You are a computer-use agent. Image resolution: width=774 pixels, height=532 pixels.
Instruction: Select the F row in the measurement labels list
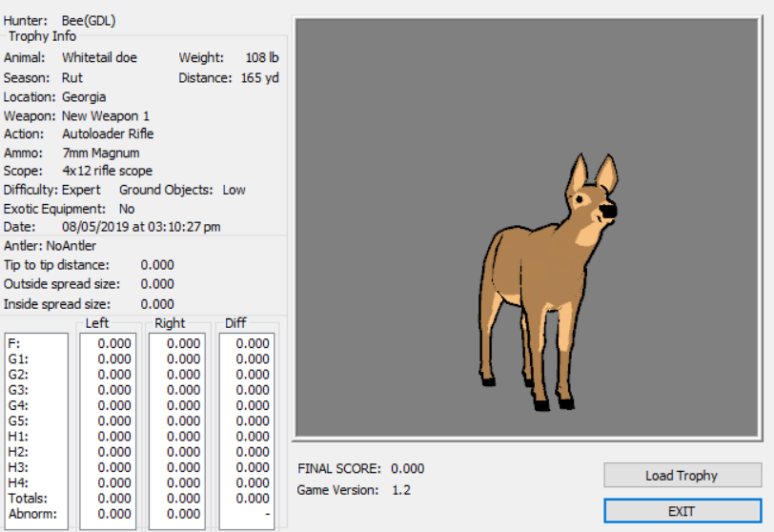[x=13, y=344]
